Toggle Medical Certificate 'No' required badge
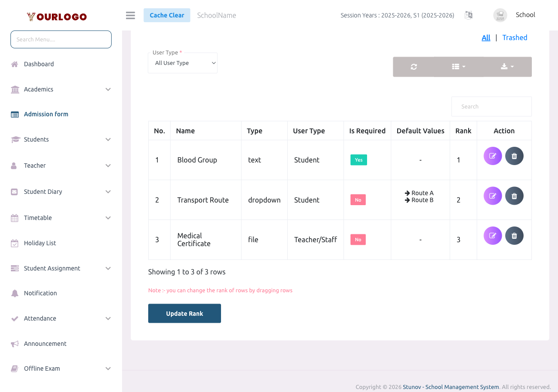 358,239
